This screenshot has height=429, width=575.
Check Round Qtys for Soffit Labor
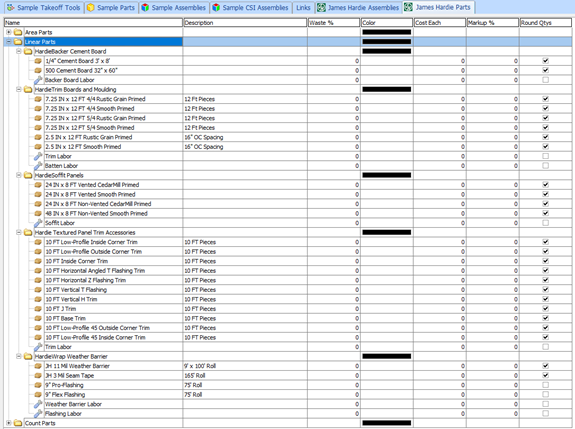pyautogui.click(x=545, y=223)
